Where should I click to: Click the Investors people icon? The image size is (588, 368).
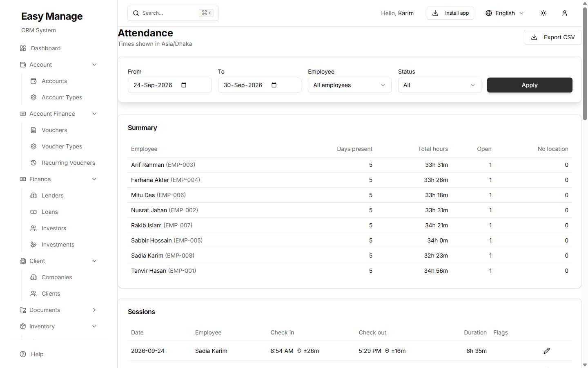click(x=33, y=228)
